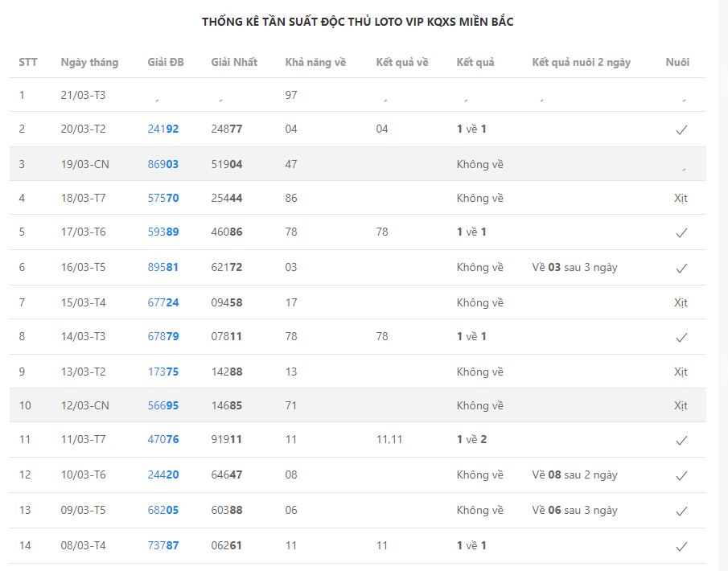This screenshot has height=571, width=728.
Task: Click the 'Xịt' status in the 18/03-T7 row
Action: [x=681, y=198]
